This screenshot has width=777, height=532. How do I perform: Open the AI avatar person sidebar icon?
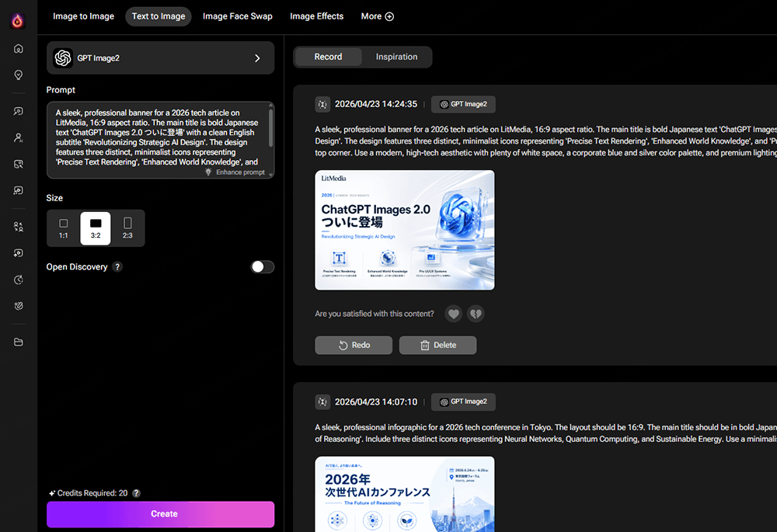click(19, 137)
